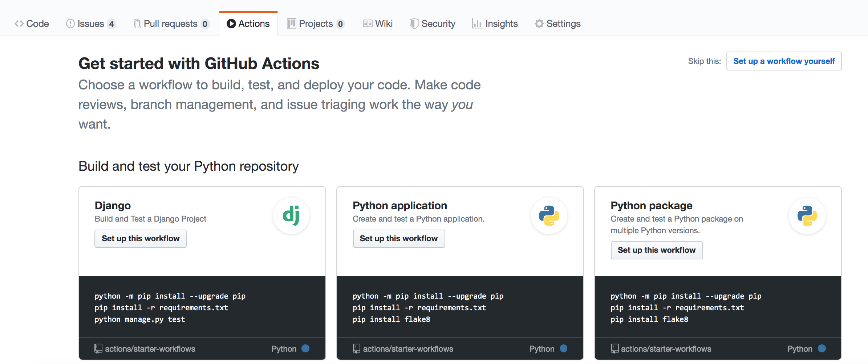Click Set up a workflow yourself

coord(784,61)
